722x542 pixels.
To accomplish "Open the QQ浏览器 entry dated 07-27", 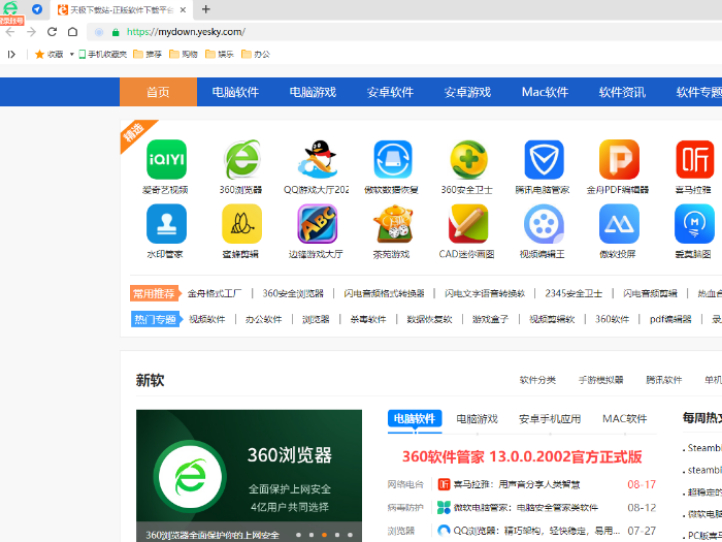I will [x=536, y=530].
